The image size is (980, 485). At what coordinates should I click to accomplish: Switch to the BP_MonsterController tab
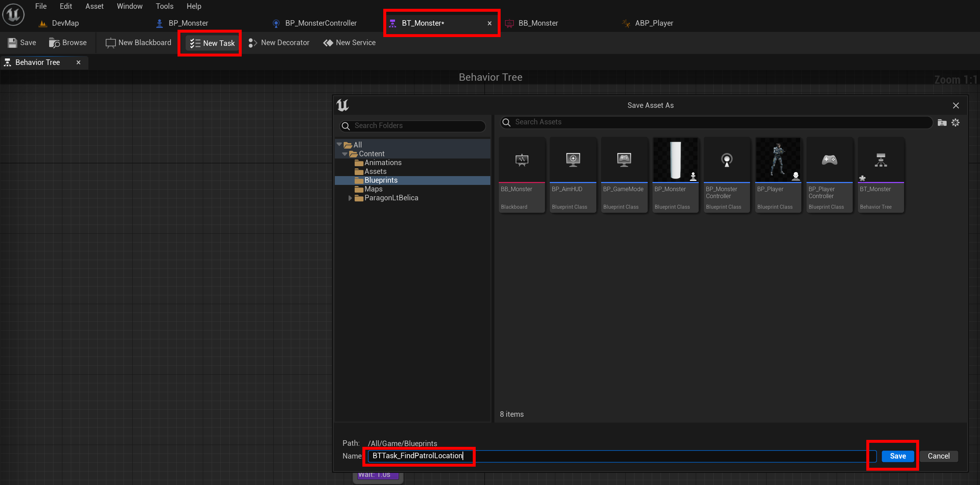click(315, 23)
